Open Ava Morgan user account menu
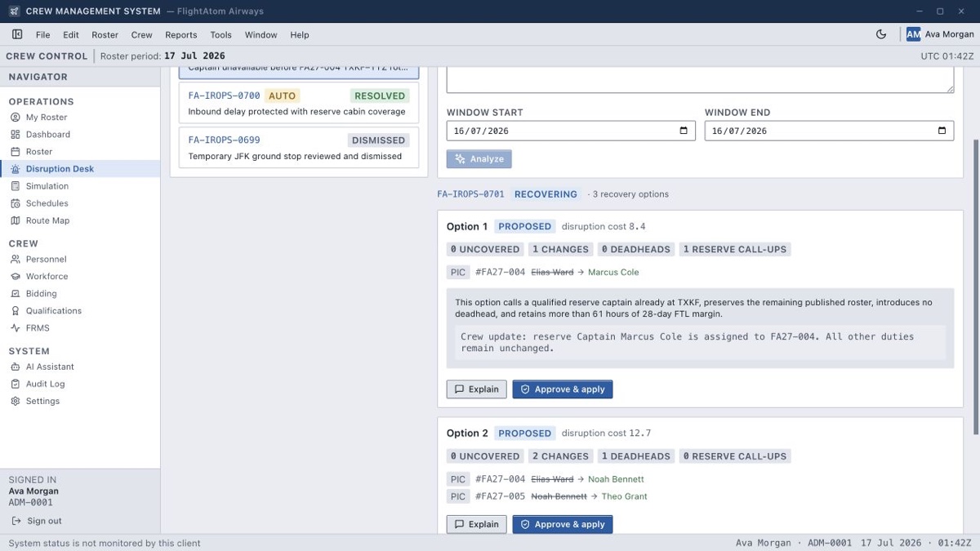The height and width of the screenshot is (551, 980). pos(940,34)
